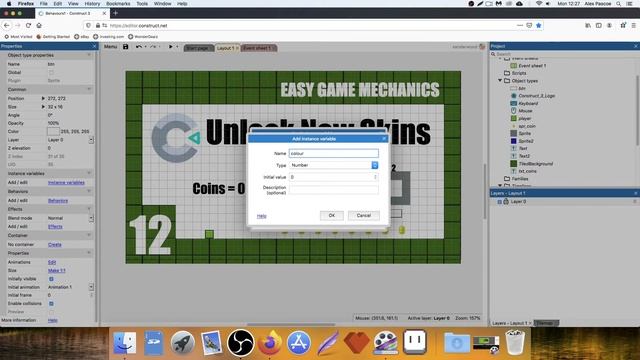Click the Initial value field in the dialog
The height and width of the screenshot is (360, 640).
(x=333, y=177)
